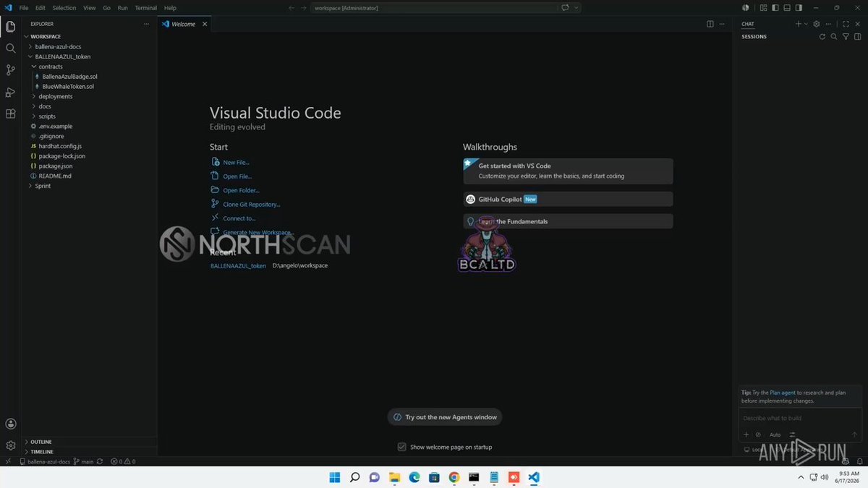This screenshot has height=488, width=868.
Task: Open the Terminal menu
Action: [x=145, y=7]
